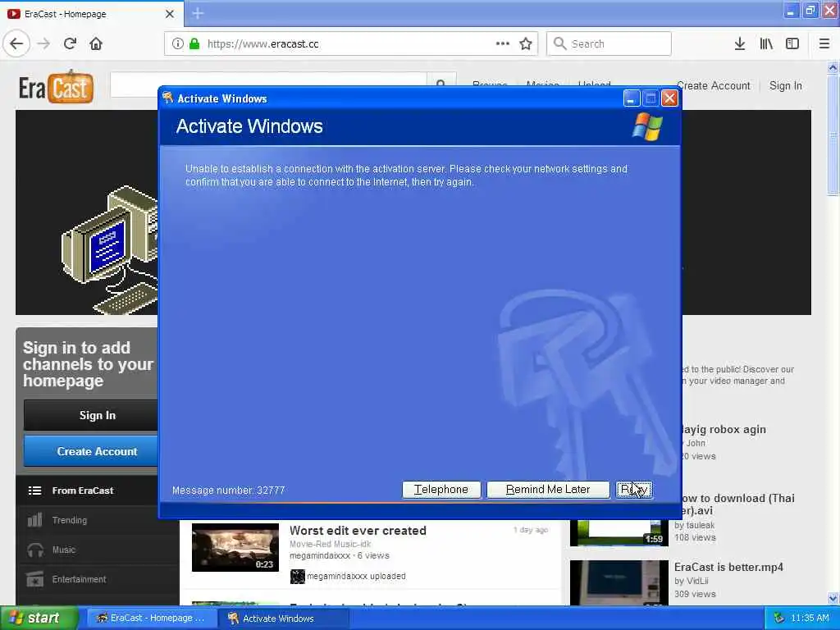Open the browser home page icon

coord(96,44)
